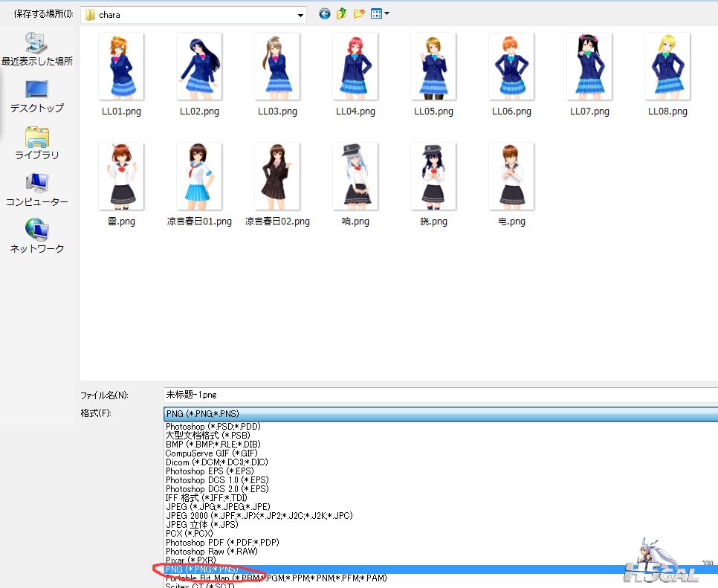Choose PCX (*.PCX) format
718x588 pixels.
click(x=189, y=534)
